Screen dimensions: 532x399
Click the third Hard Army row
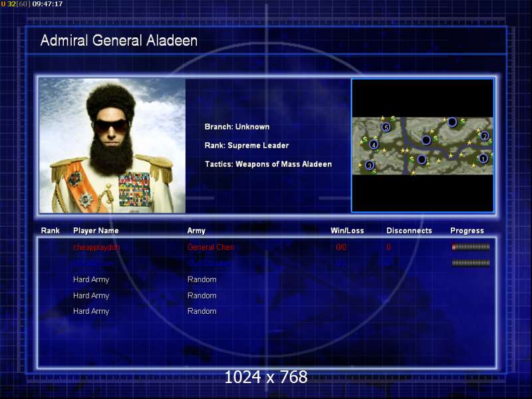[x=267, y=311]
